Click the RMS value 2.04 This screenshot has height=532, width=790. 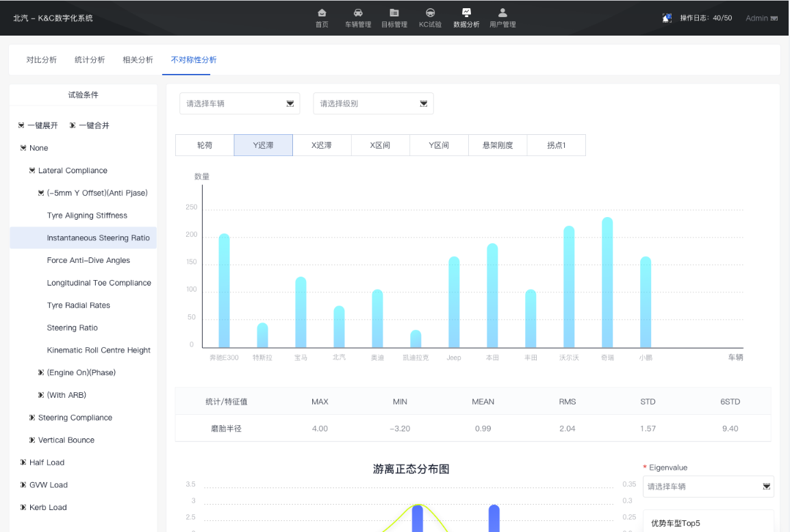point(568,429)
